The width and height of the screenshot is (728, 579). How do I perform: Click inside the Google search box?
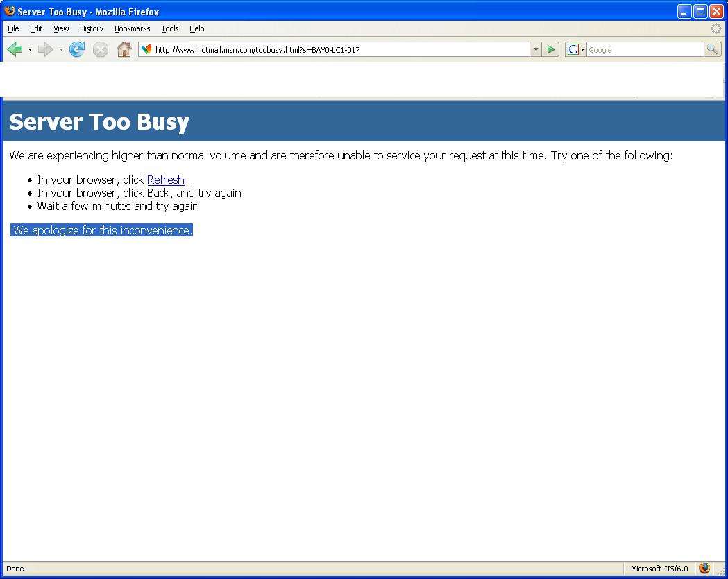(645, 50)
